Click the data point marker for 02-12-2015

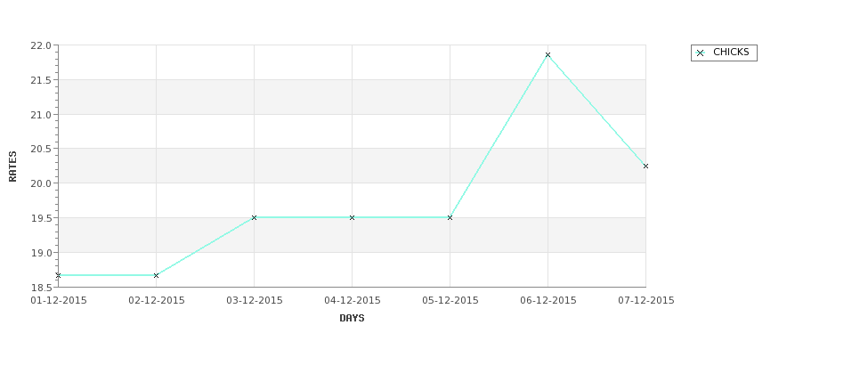pos(156,275)
